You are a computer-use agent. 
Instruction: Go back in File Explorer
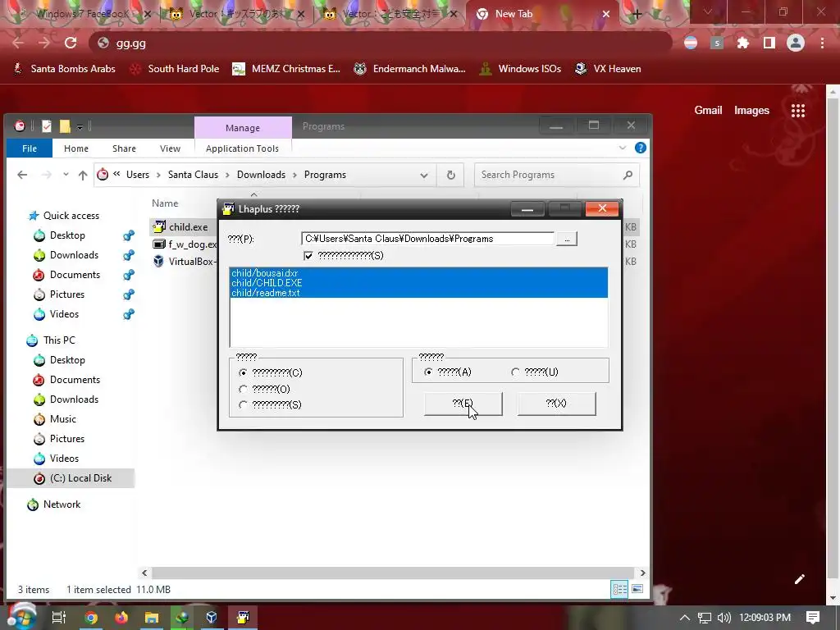pos(22,175)
